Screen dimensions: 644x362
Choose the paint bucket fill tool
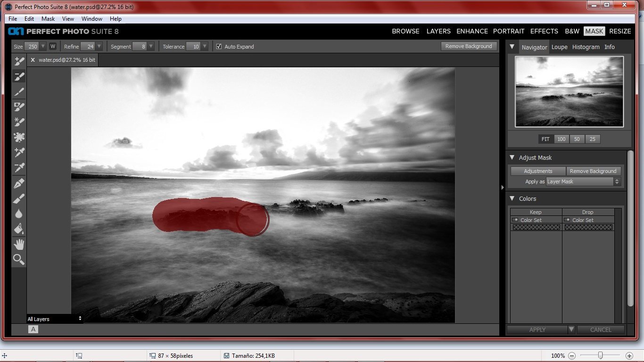click(19, 228)
